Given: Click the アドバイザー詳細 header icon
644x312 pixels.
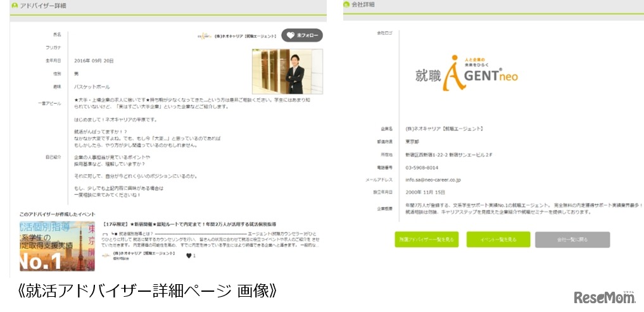Looking at the screenshot, I should [x=15, y=6].
